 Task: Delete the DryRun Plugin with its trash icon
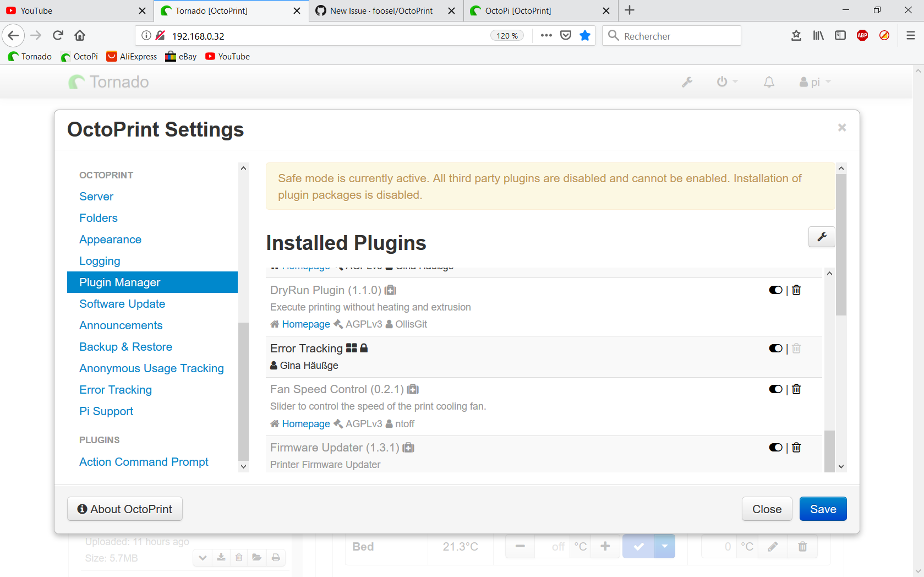796,290
